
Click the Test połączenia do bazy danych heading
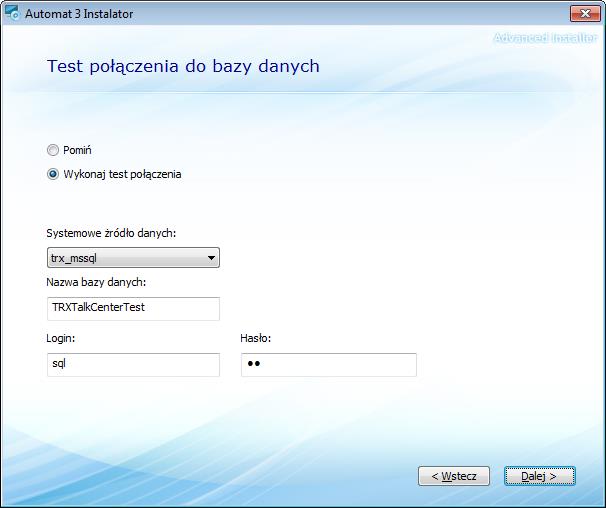(183, 66)
